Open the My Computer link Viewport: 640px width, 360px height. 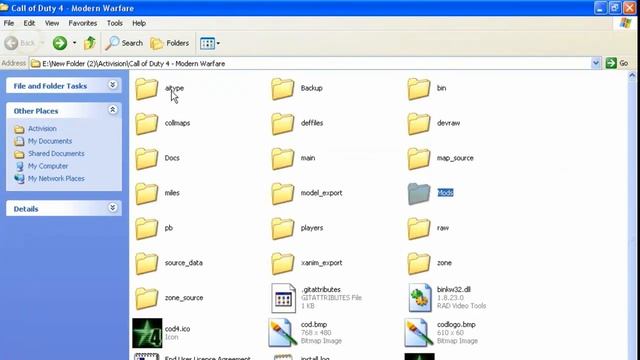coord(48,166)
